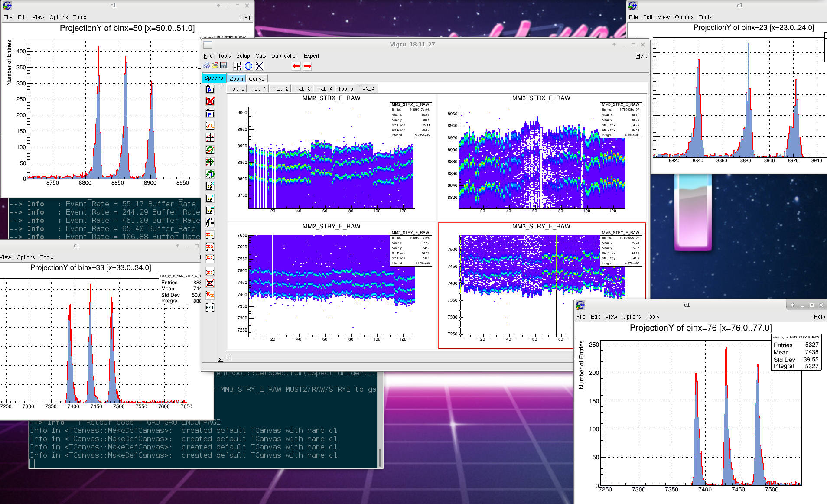The height and width of the screenshot is (504, 827).
Task: Click the delete pad red X icon
Action: tap(210, 101)
